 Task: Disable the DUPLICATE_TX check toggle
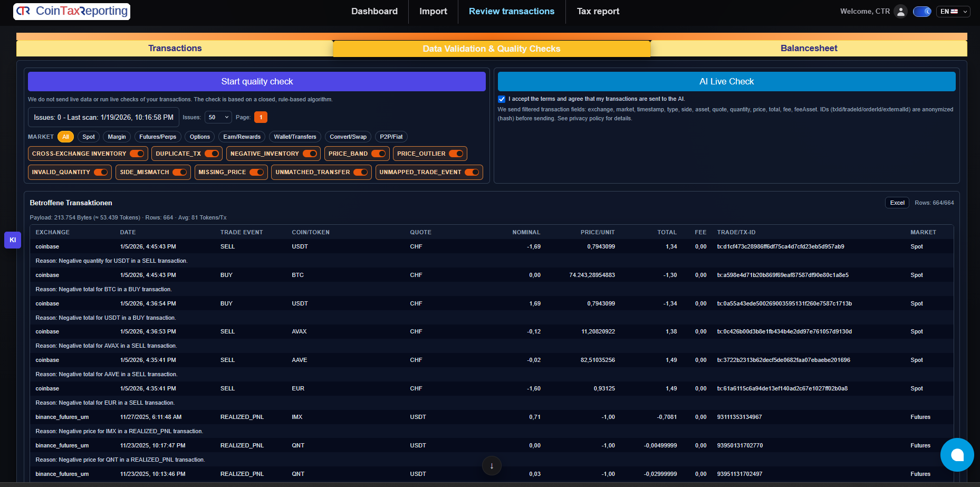pos(212,154)
